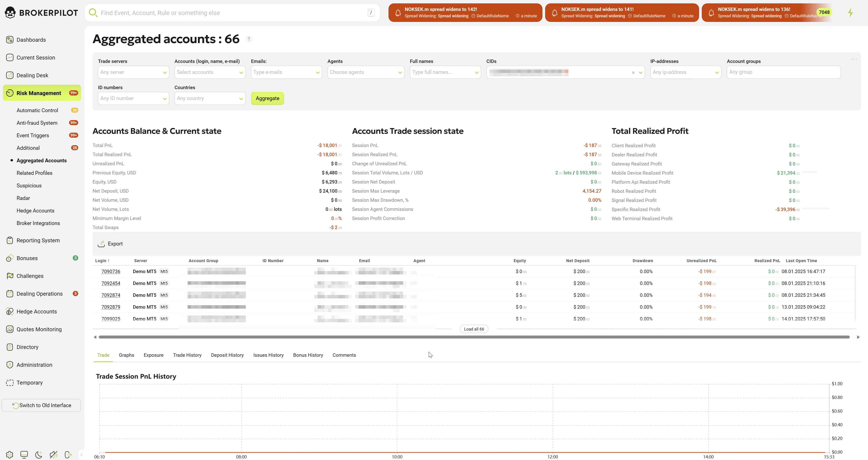This screenshot has width=868, height=460.
Task: Open the Temporary dashed-box icon
Action: point(10,383)
